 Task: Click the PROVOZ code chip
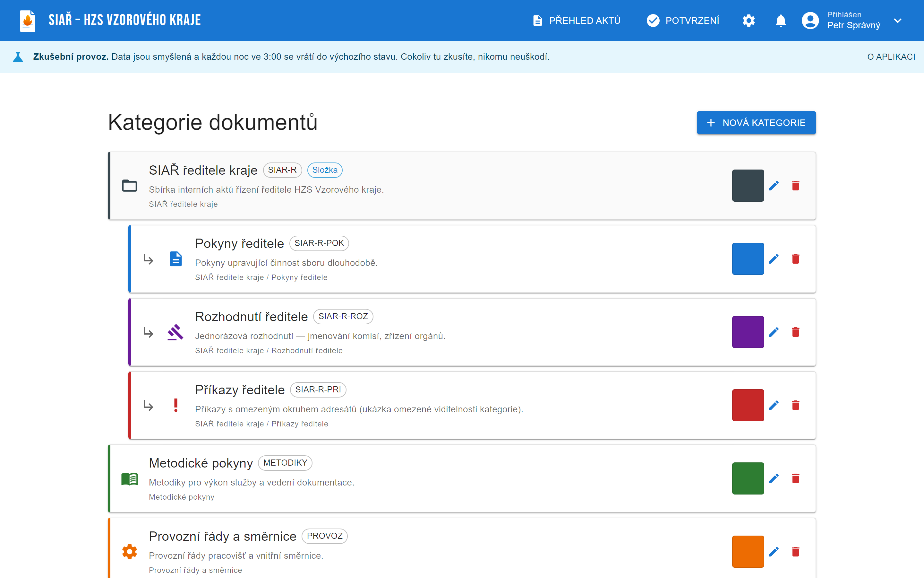point(324,536)
